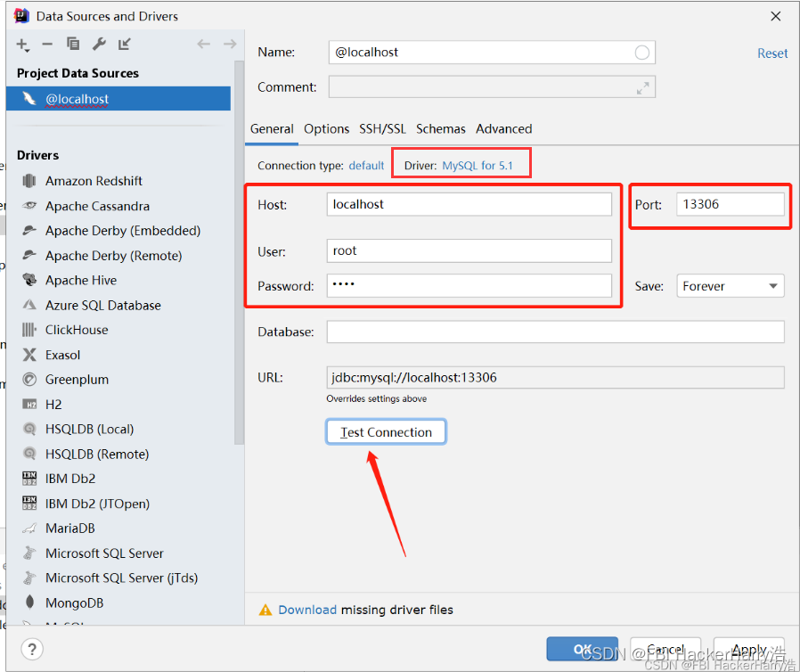Go forward with the right arrow icon
The image size is (800, 672).
point(230,44)
